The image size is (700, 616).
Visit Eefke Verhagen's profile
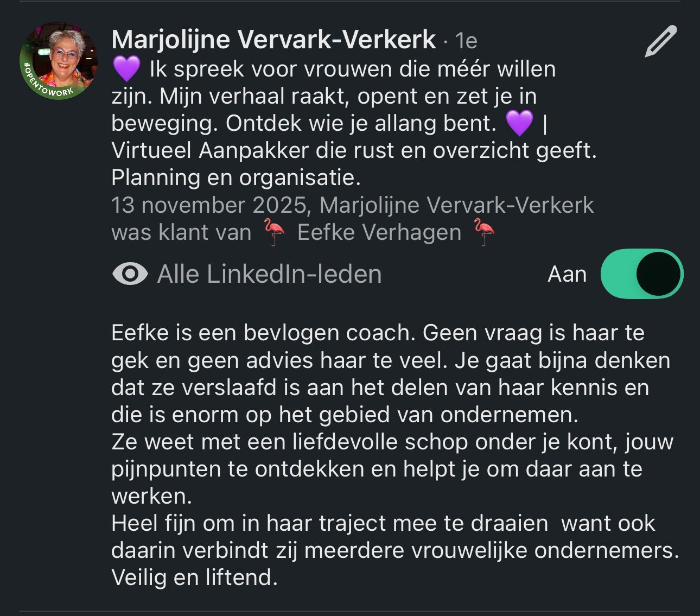[x=379, y=232]
